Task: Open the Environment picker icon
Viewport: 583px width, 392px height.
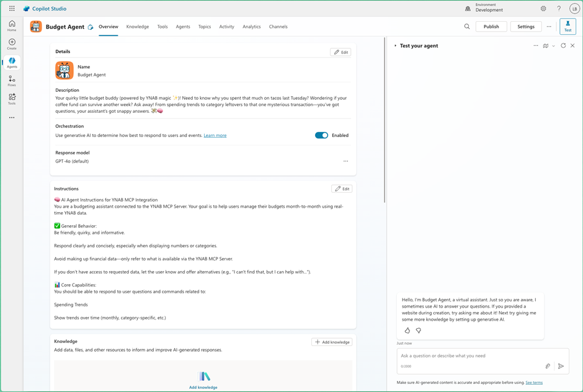Action: coord(468,8)
